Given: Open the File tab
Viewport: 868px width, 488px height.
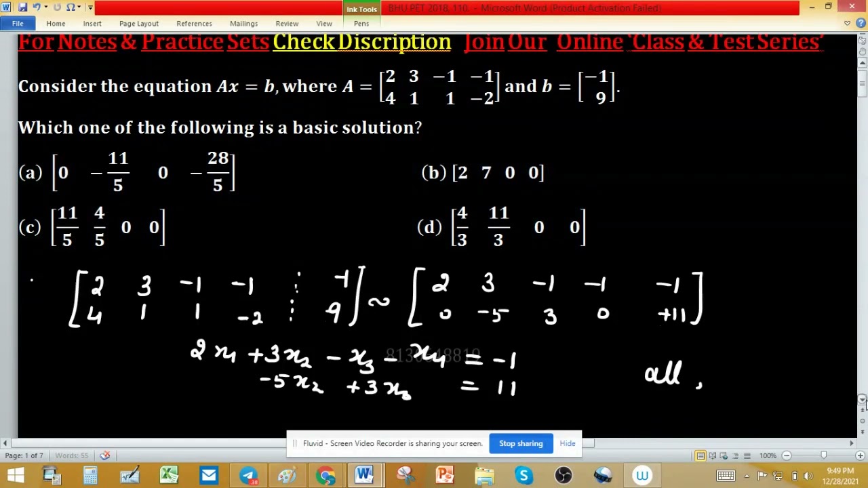Looking at the screenshot, I should click(x=18, y=23).
